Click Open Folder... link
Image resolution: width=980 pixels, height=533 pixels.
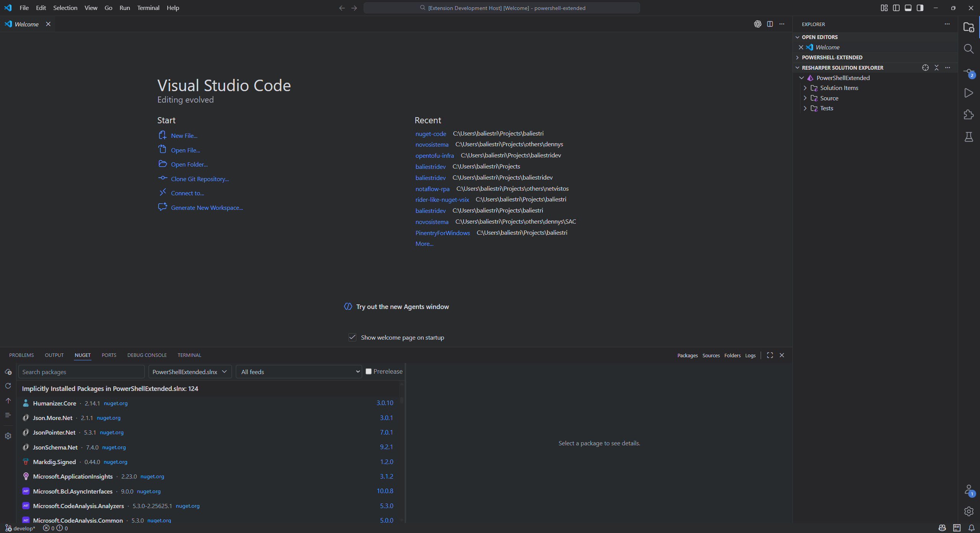(x=189, y=164)
